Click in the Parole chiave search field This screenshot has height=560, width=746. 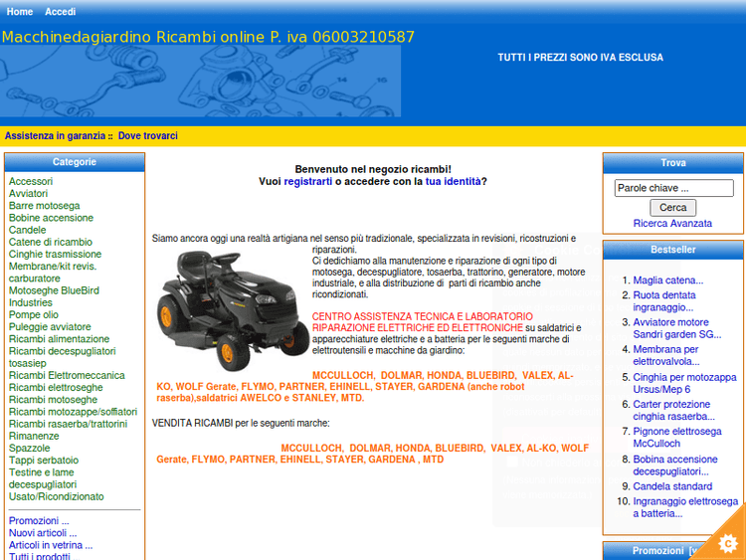[x=673, y=188]
